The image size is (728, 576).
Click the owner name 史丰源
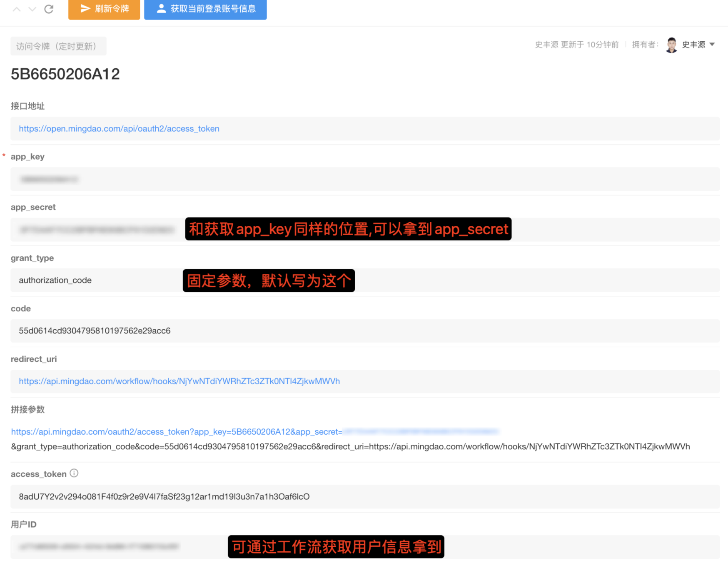click(x=693, y=45)
